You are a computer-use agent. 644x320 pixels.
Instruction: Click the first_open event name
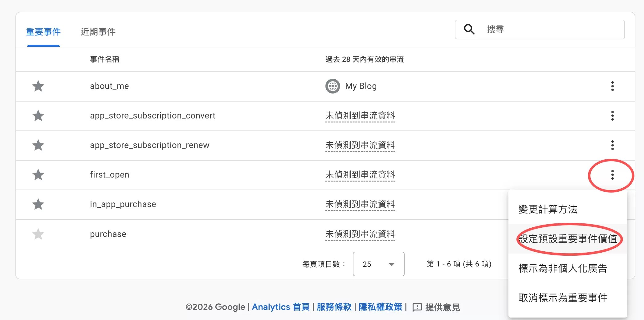110,175
